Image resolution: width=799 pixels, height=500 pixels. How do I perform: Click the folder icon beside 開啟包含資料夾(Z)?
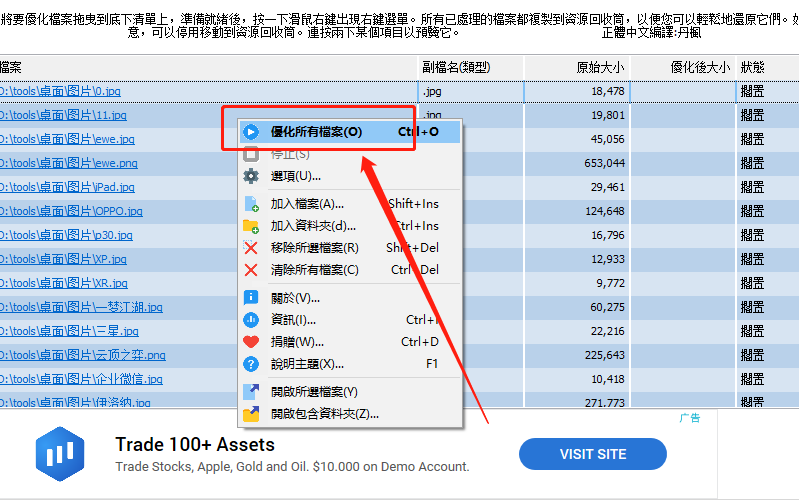click(x=251, y=414)
